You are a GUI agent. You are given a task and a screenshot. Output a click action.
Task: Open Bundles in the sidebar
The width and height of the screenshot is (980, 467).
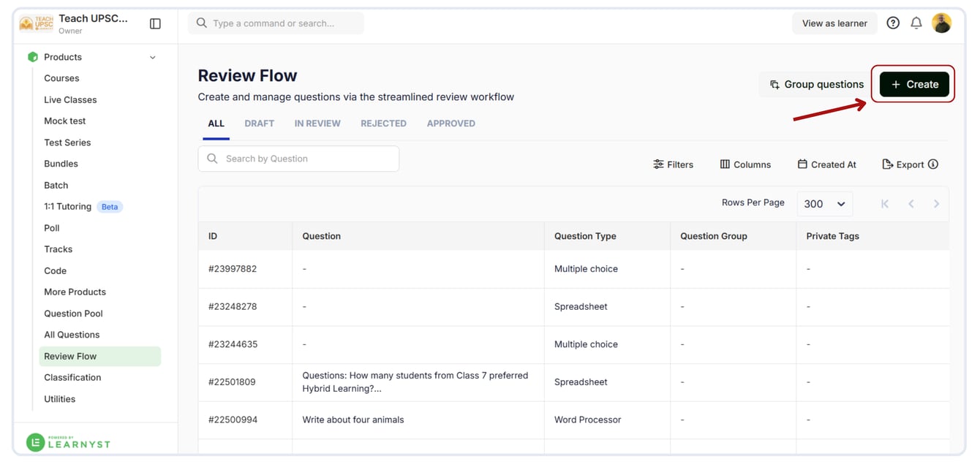(61, 164)
